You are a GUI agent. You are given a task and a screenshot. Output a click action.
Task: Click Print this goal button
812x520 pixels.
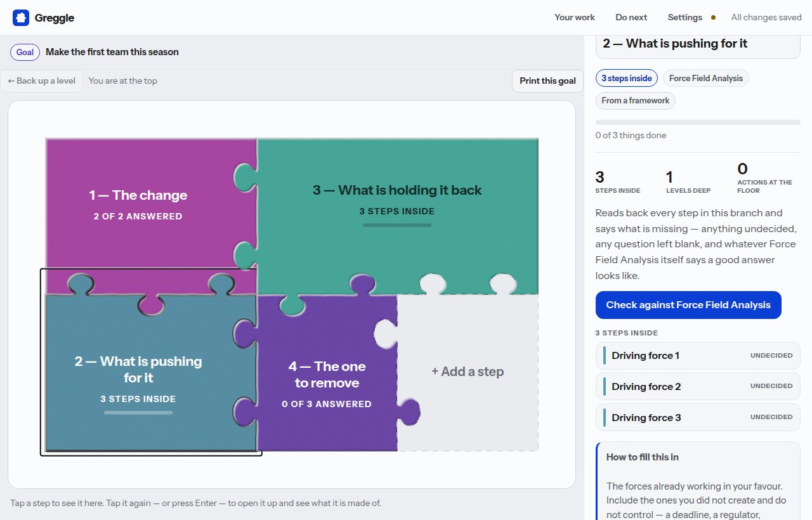(x=547, y=81)
